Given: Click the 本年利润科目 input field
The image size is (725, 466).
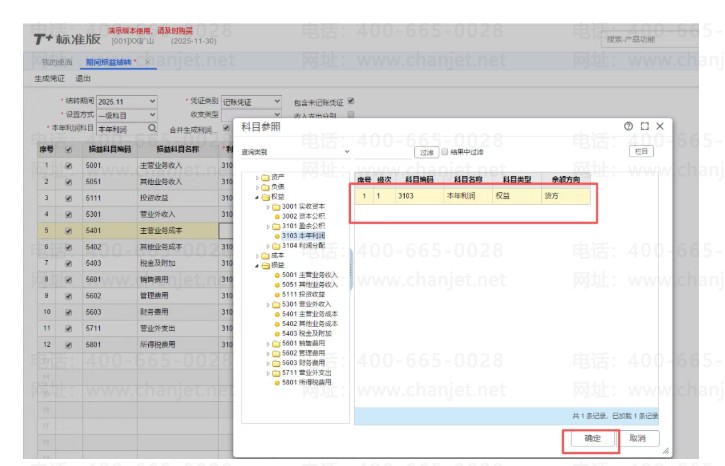Looking at the screenshot, I should tap(122, 129).
